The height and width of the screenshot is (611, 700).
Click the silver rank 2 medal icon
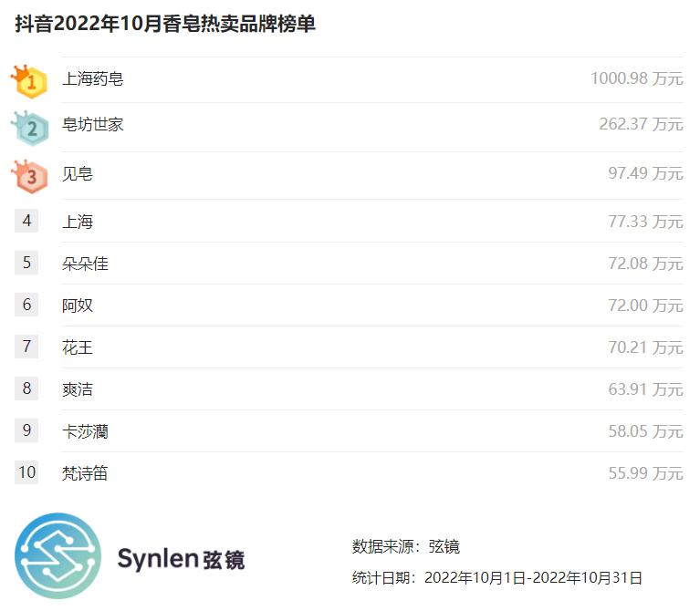(29, 129)
